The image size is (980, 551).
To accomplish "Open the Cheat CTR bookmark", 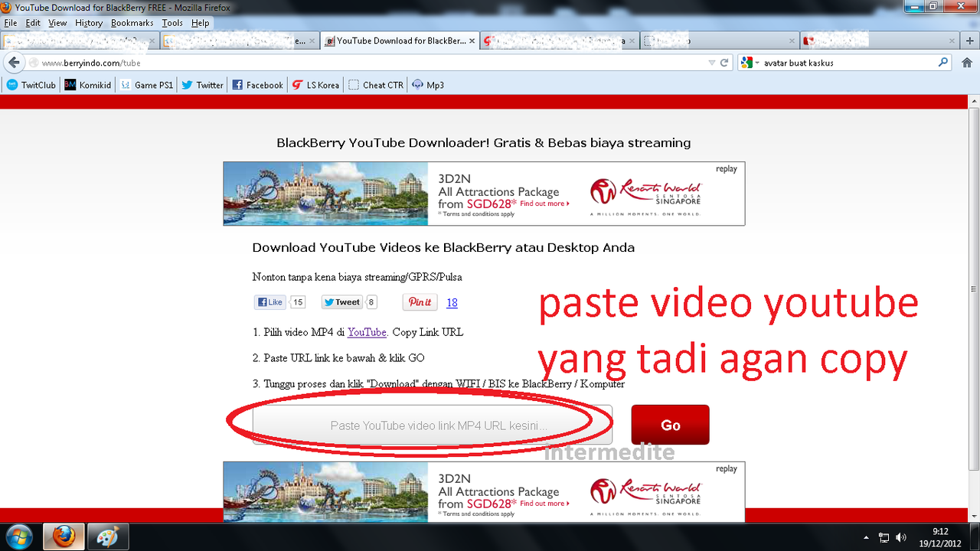I will click(375, 85).
